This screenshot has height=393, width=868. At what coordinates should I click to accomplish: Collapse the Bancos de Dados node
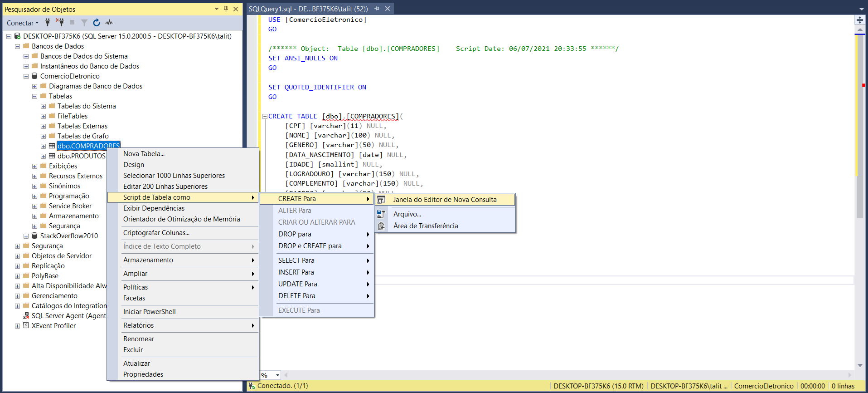tap(17, 46)
